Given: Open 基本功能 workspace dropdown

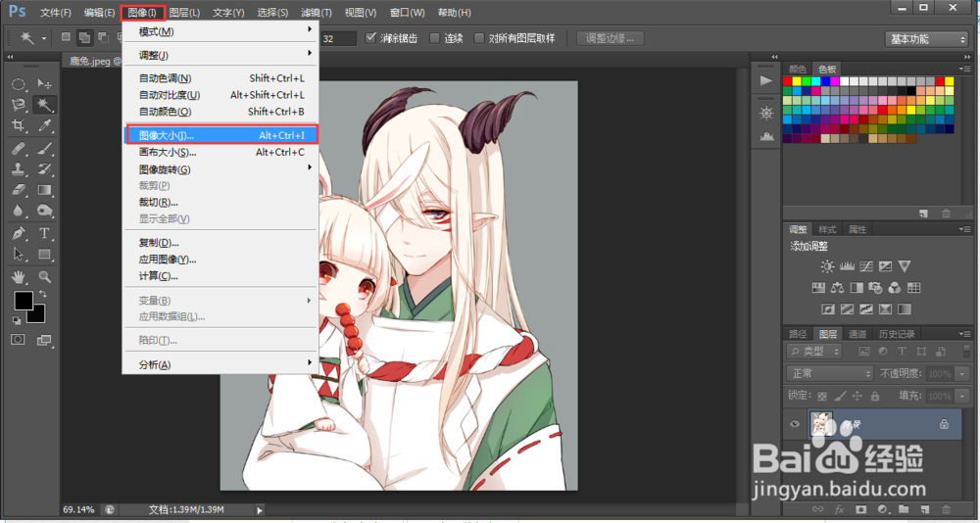Looking at the screenshot, I should click(927, 39).
